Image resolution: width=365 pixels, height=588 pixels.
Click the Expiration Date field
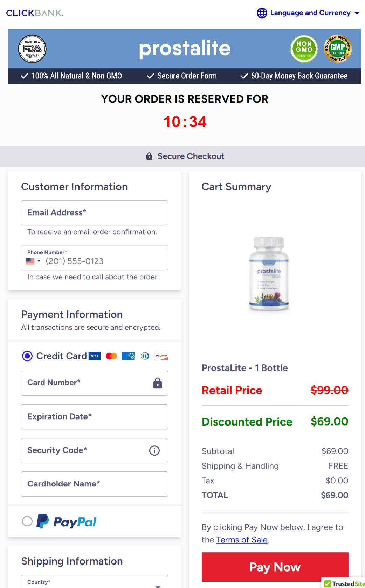95,417
